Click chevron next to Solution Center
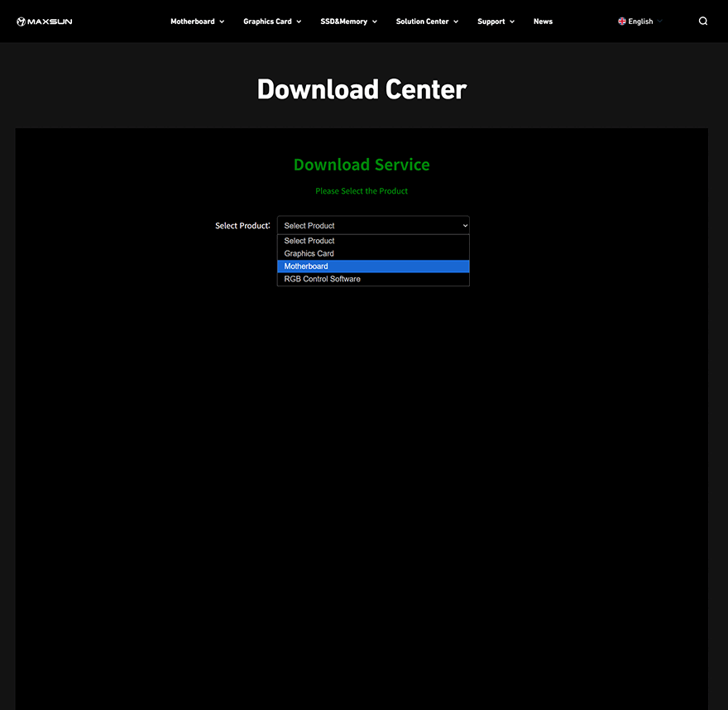 coord(456,22)
